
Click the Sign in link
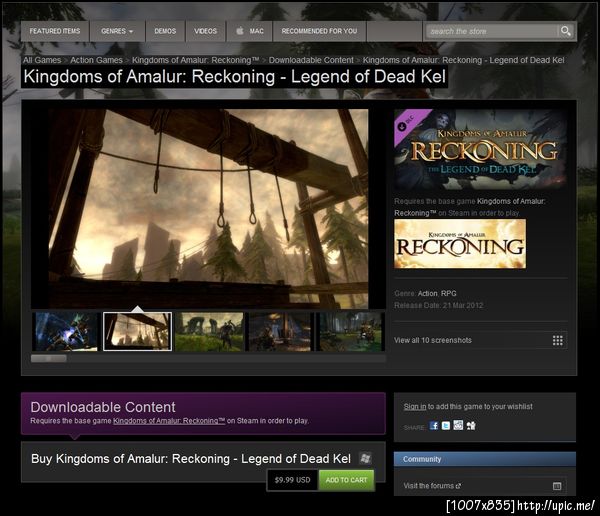pyautogui.click(x=415, y=407)
